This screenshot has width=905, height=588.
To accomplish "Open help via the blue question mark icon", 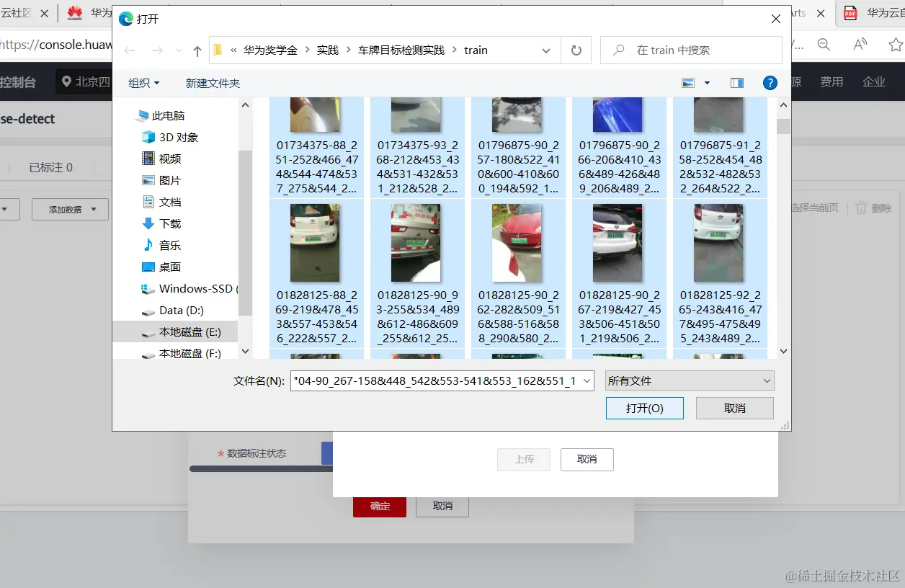I will coord(770,82).
